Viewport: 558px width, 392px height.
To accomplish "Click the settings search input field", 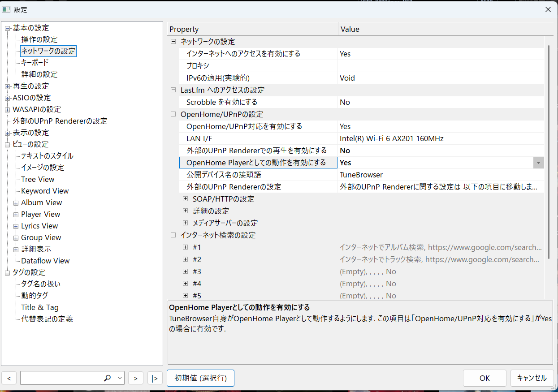I will [61, 378].
